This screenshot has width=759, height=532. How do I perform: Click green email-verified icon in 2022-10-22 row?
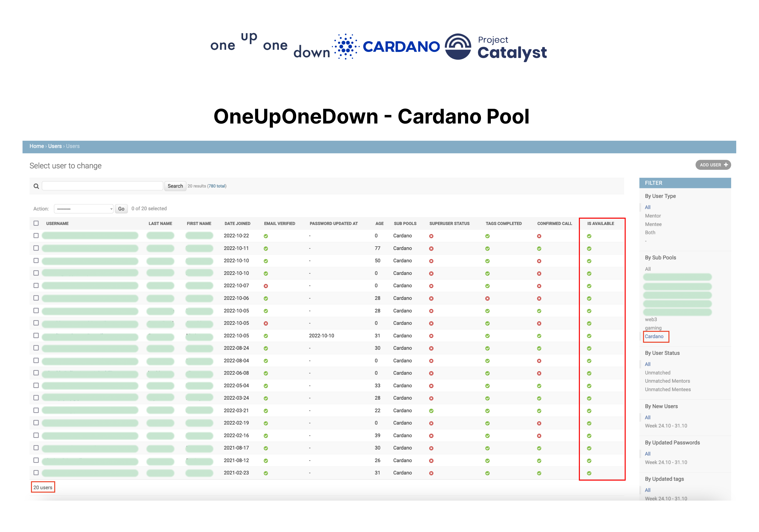(266, 236)
